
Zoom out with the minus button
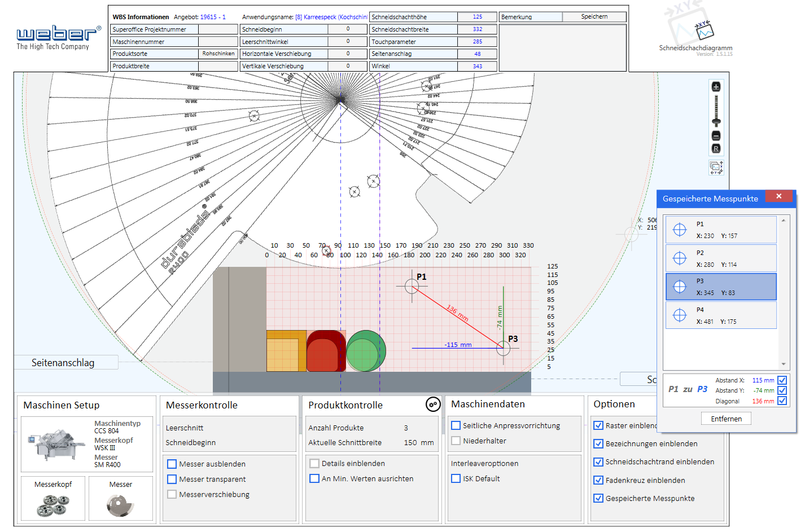pos(716,136)
